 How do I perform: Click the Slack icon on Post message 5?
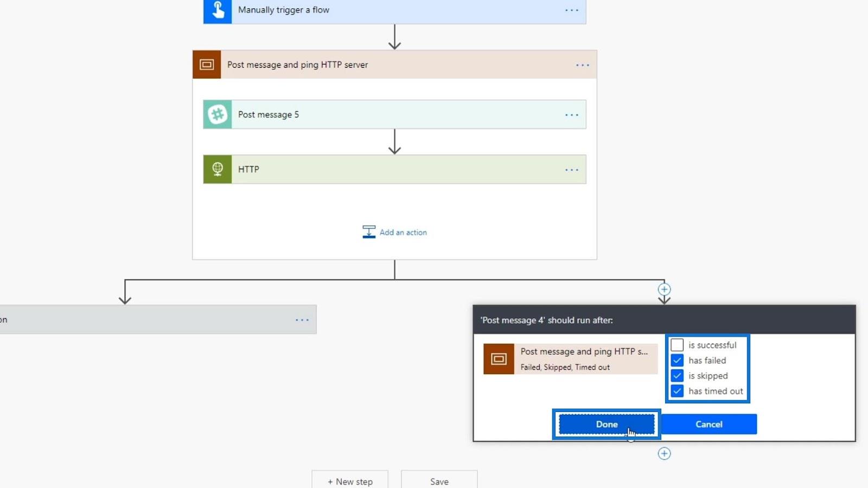click(218, 114)
